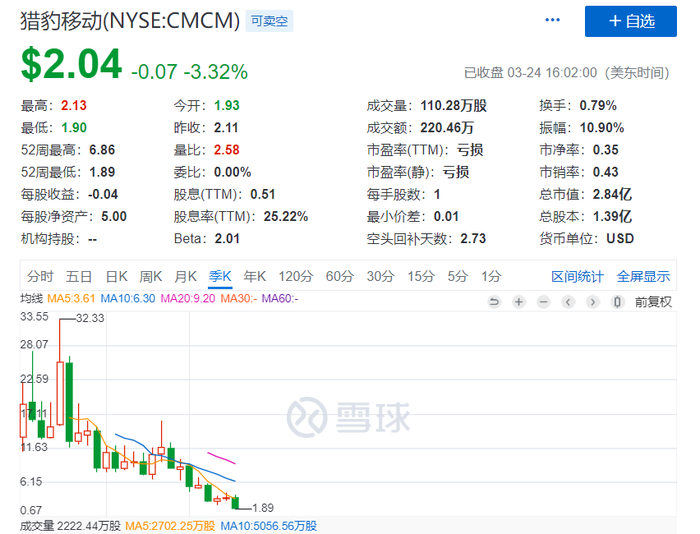
Task: Click the 今开 value 1.93
Action: click(227, 105)
